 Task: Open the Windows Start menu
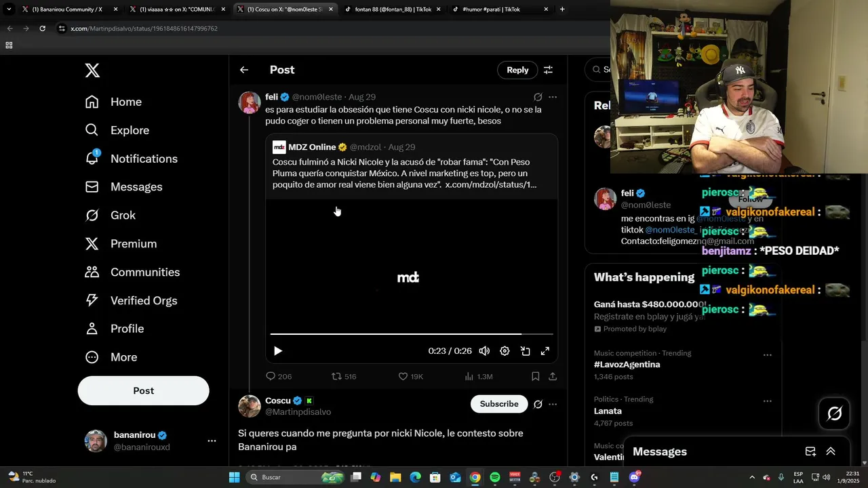pyautogui.click(x=234, y=477)
